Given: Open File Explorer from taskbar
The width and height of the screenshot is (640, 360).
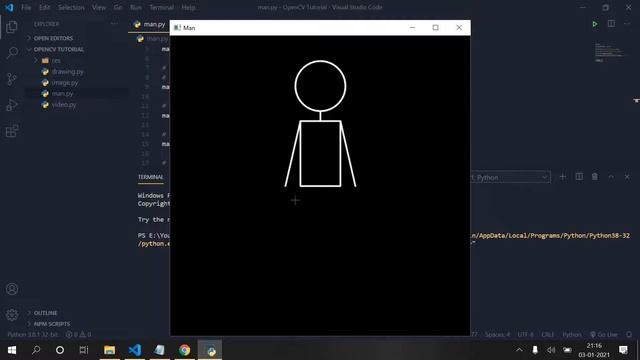Looking at the screenshot, I should click(109, 350).
